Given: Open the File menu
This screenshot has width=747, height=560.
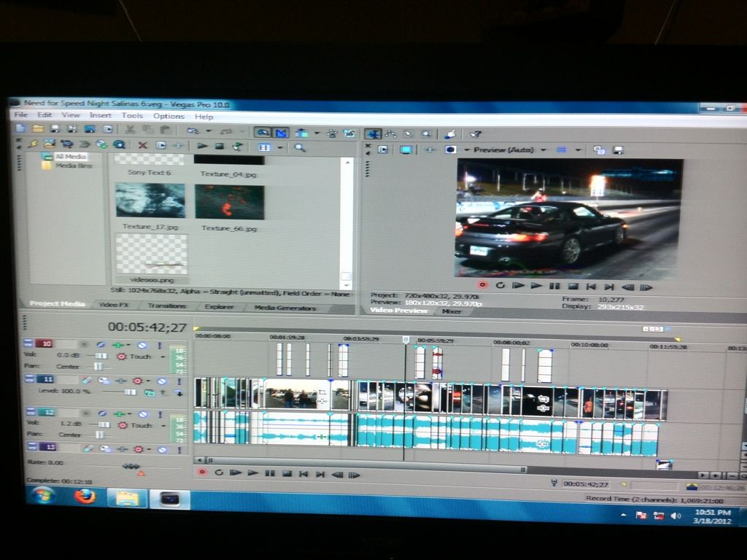Looking at the screenshot, I should (21, 114).
